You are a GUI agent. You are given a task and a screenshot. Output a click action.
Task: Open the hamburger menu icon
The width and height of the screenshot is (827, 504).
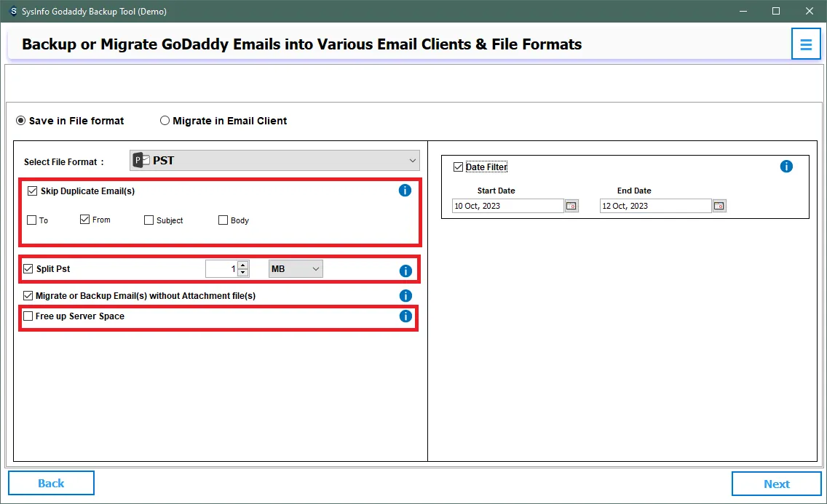coord(805,44)
